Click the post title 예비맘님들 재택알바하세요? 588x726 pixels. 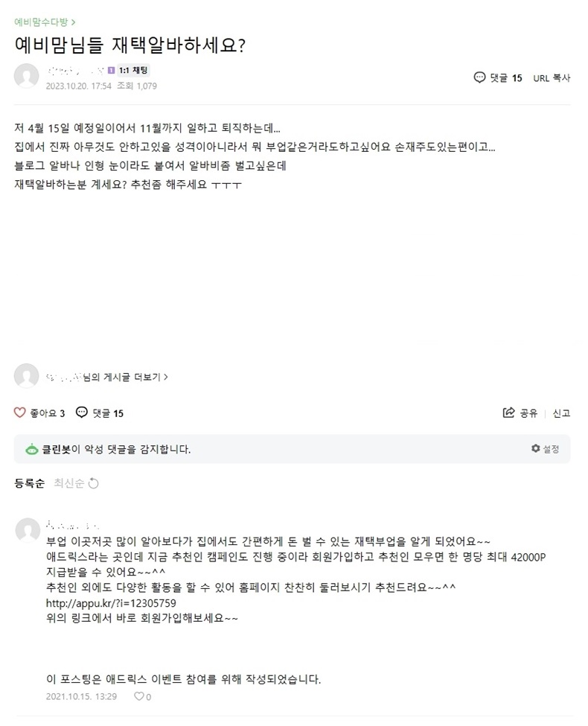(x=130, y=45)
